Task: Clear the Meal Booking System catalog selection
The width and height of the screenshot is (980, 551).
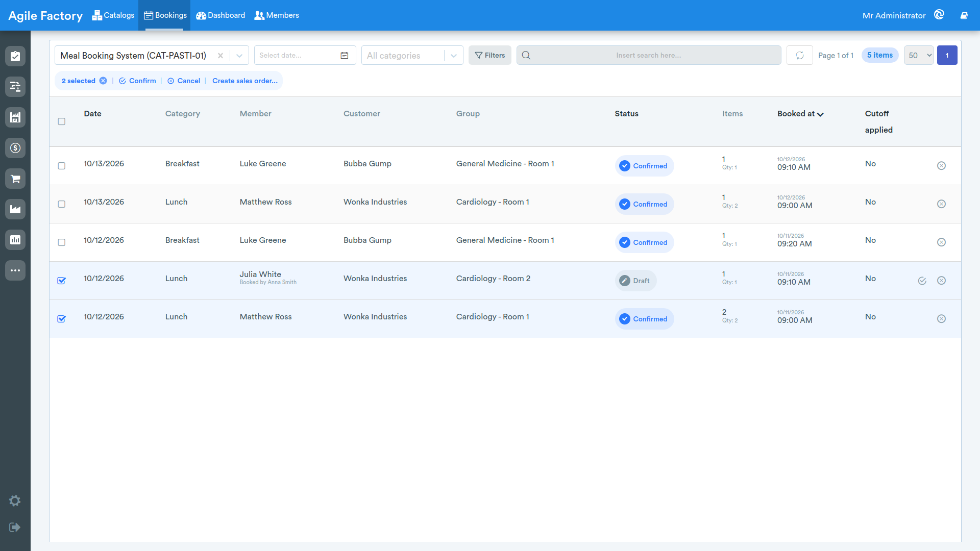Action: (220, 56)
